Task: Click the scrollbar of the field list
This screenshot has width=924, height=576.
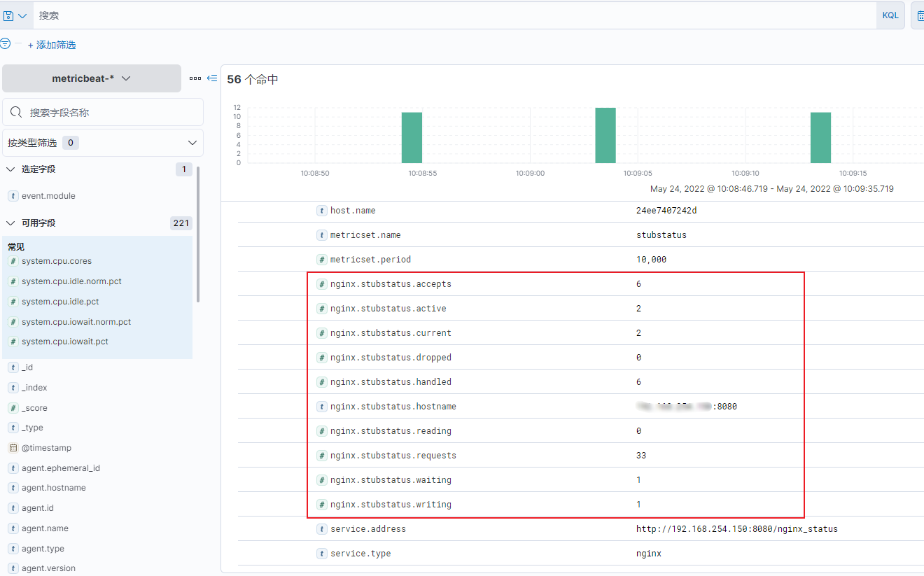Action: pyautogui.click(x=198, y=234)
